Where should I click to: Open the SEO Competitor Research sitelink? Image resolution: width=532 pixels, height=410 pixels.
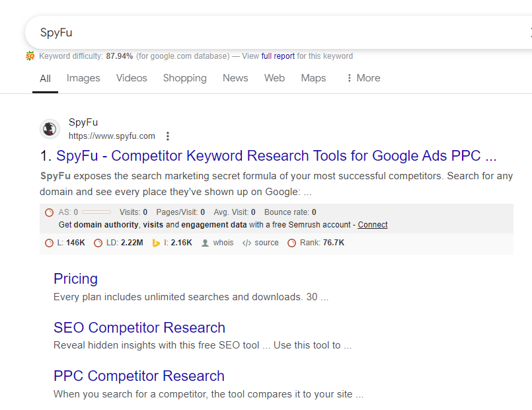click(139, 327)
